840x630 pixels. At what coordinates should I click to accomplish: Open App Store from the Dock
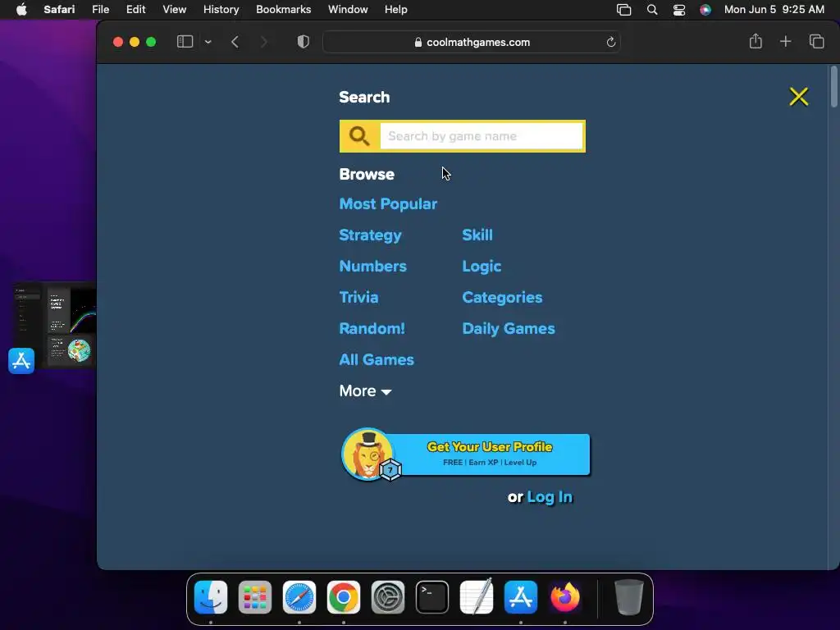click(x=521, y=597)
